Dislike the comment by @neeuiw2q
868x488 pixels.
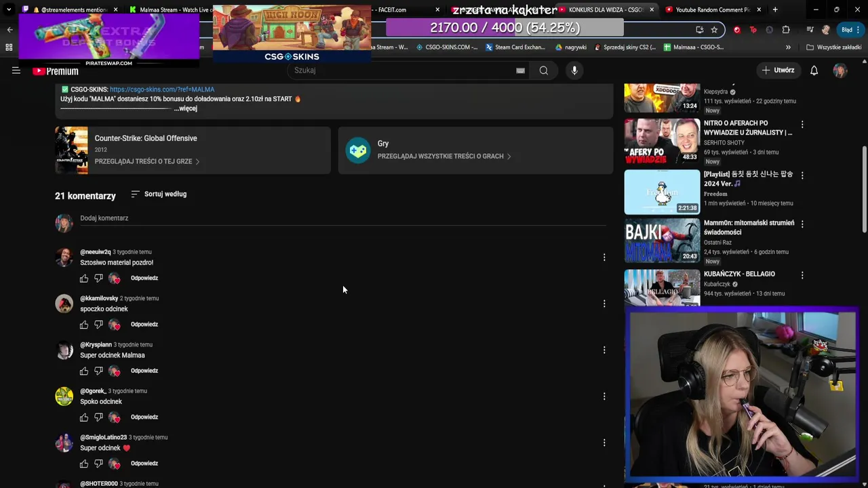pos(98,279)
